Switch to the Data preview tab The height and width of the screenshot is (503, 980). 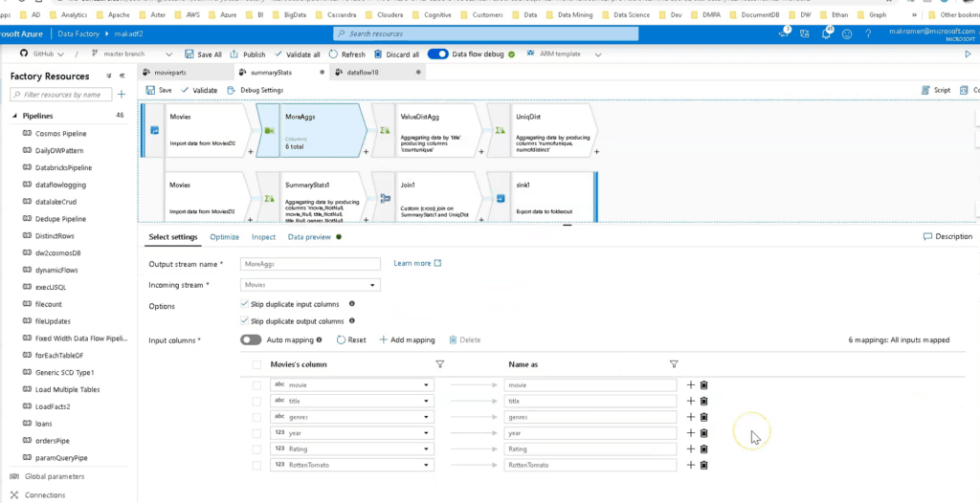309,237
